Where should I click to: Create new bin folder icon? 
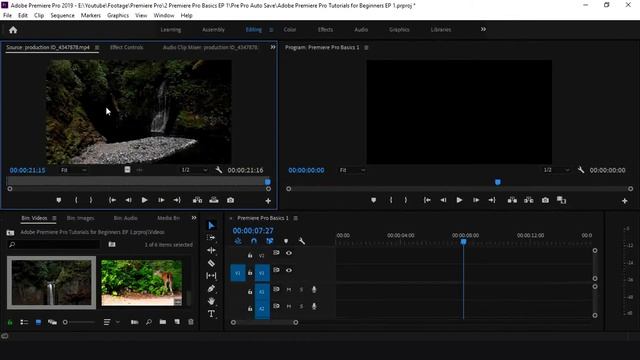163,322
